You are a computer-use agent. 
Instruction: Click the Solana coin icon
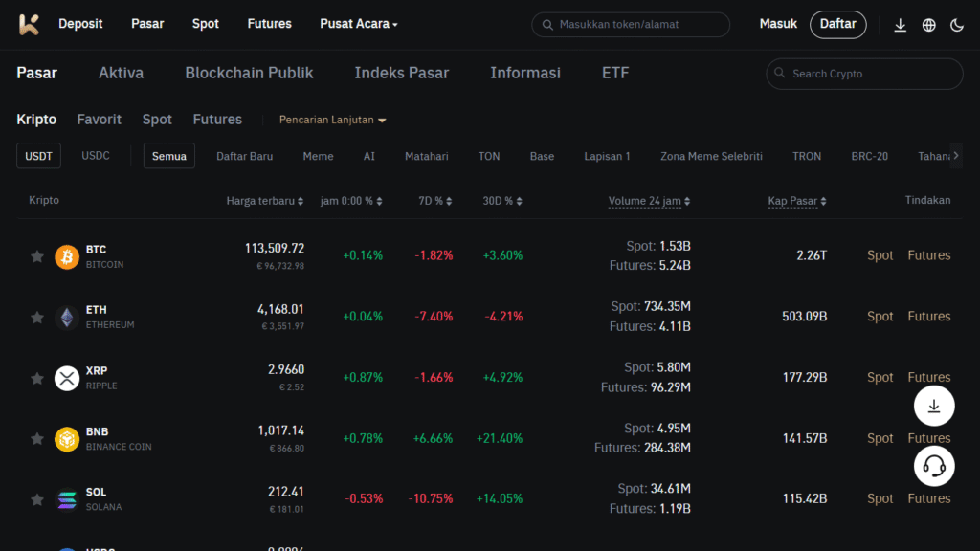(65, 498)
